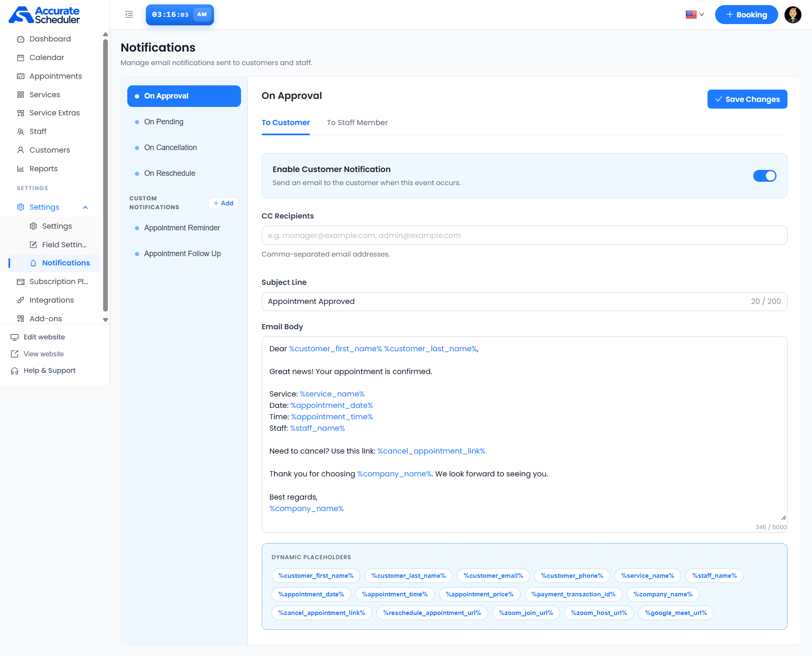812x656 pixels.
Task: Click the Calendar icon in sidebar
Action: point(20,58)
